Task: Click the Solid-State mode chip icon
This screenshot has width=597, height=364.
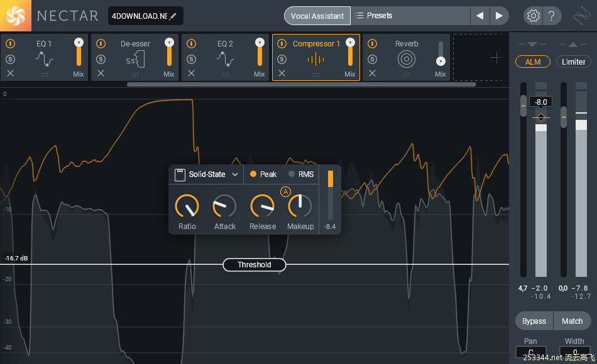Action: pos(180,174)
